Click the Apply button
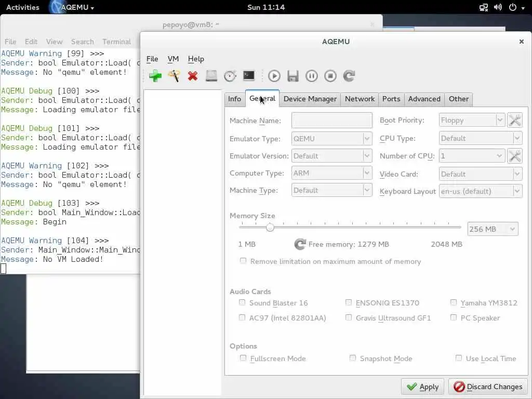532x399 pixels. (x=422, y=387)
